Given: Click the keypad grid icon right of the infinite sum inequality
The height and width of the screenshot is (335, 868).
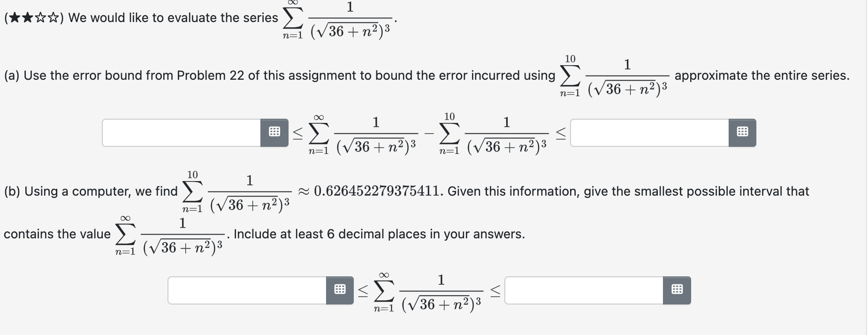Looking at the screenshot, I should [x=677, y=290].
